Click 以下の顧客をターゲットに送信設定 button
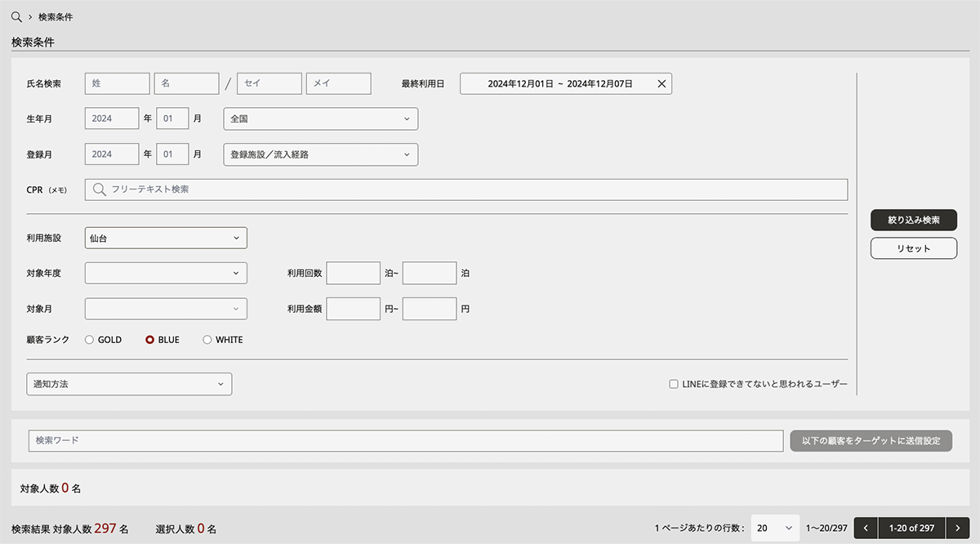 click(871, 441)
